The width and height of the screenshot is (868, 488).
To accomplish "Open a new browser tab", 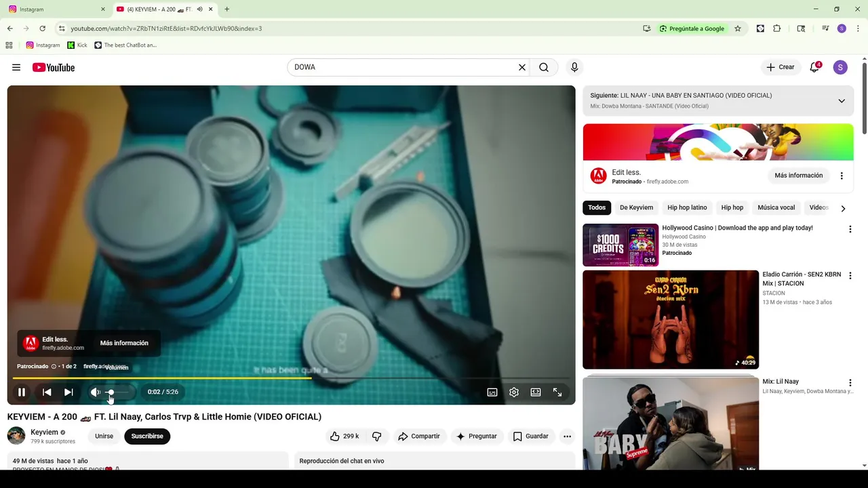I will [x=226, y=9].
